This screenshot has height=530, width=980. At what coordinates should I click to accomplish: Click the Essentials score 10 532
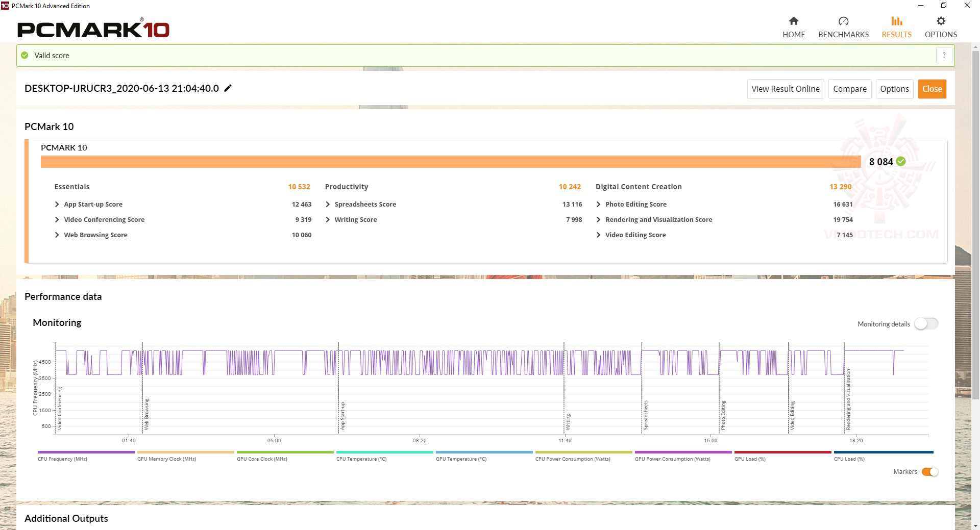coord(299,187)
